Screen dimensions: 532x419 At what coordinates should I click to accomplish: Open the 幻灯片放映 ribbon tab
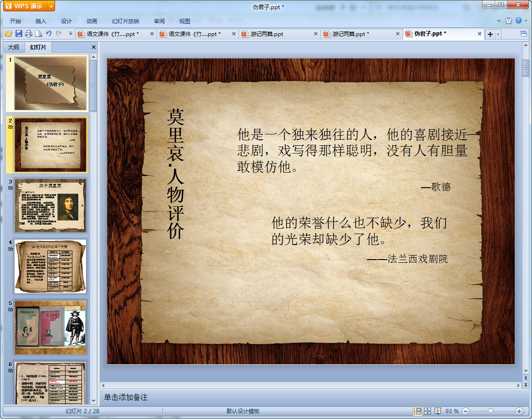126,21
